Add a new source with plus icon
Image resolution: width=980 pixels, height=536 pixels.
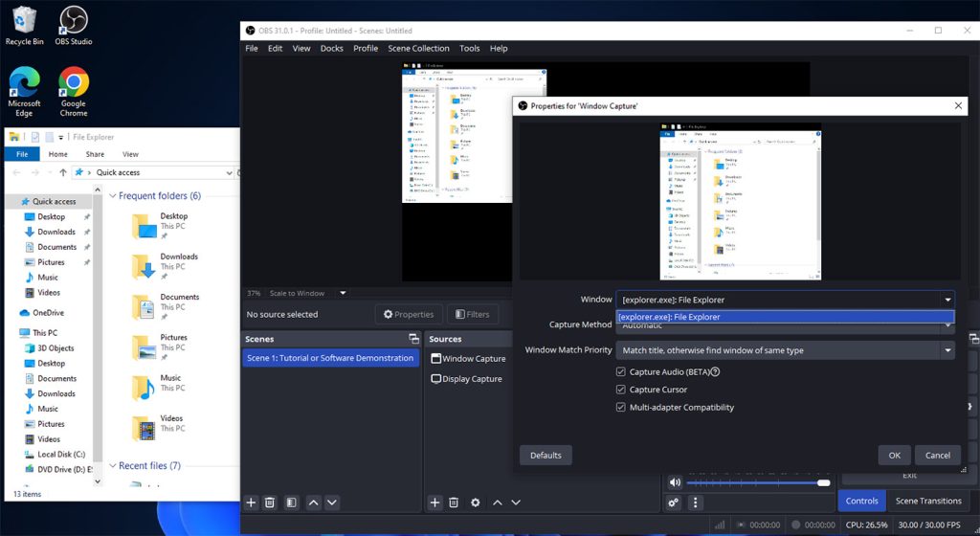435,502
